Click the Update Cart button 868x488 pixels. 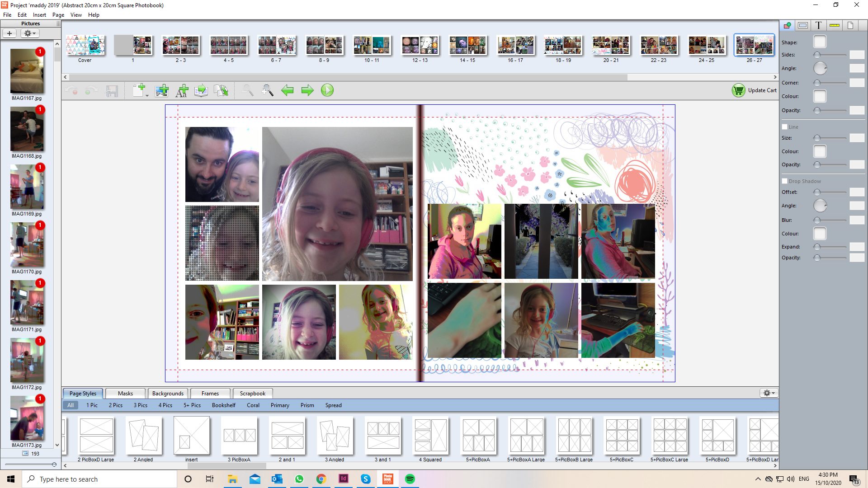coord(754,90)
